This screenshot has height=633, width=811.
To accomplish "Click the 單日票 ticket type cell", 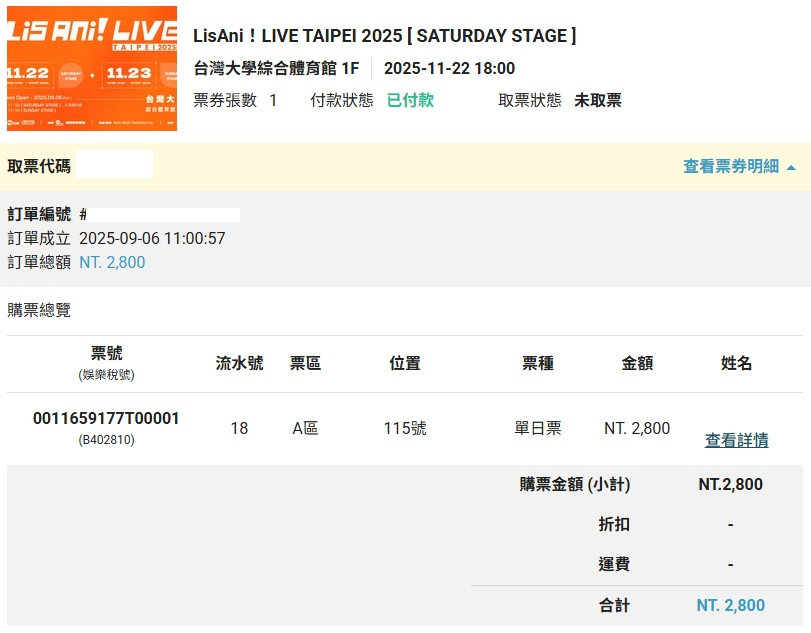I will 538,428.
